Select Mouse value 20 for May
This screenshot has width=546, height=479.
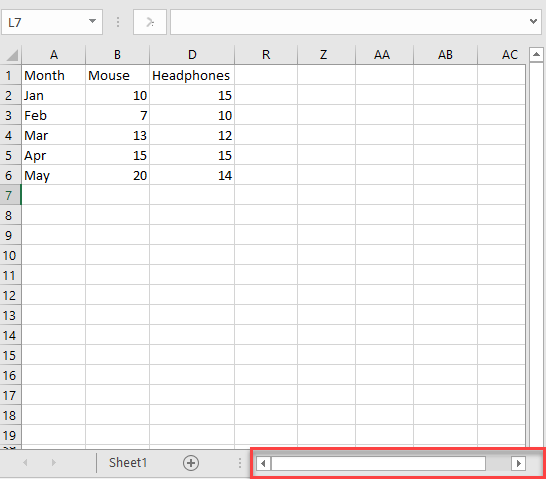coord(117,175)
